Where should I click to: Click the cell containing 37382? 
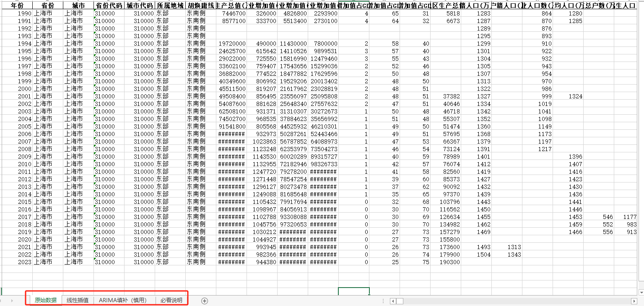tap(446, 96)
